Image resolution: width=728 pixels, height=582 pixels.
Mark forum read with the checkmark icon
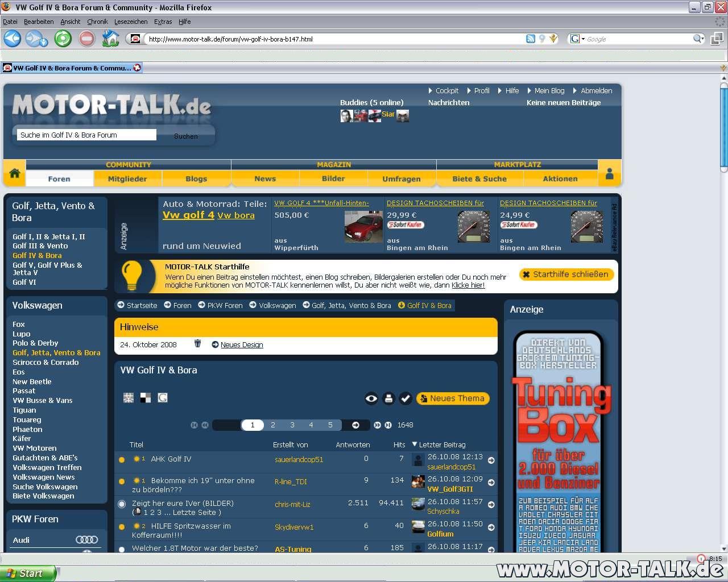click(x=405, y=398)
